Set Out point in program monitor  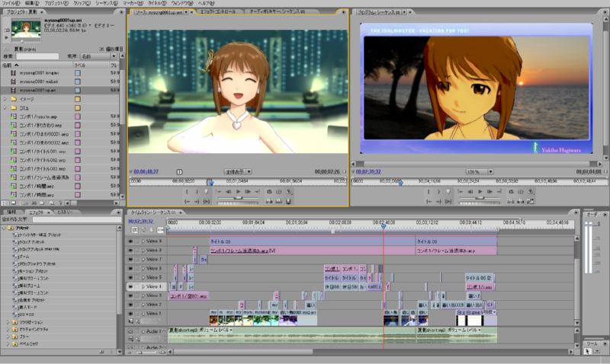coord(438,191)
